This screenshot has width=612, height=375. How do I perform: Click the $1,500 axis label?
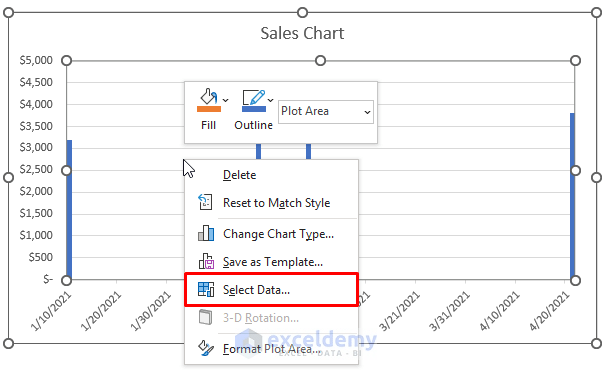click(36, 213)
